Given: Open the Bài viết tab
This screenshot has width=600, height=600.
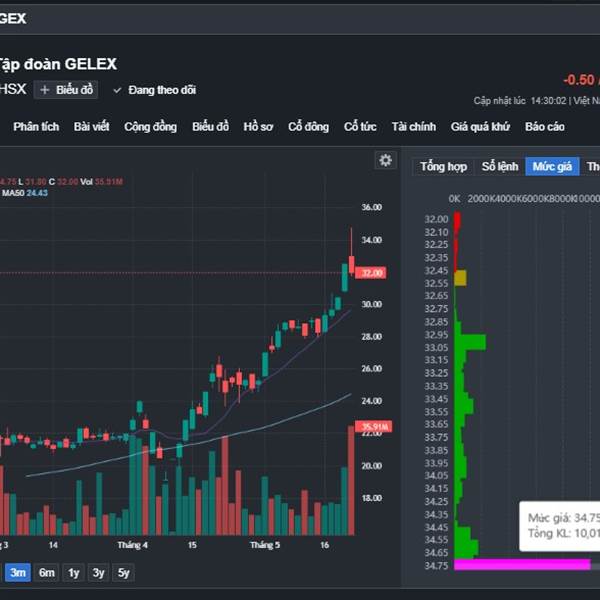Looking at the screenshot, I should coord(92,127).
